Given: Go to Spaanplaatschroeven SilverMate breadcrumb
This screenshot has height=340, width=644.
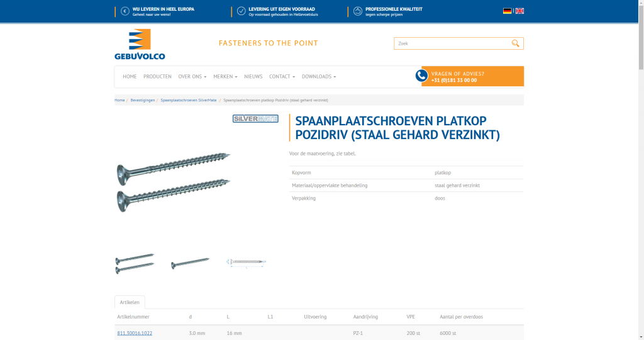Looking at the screenshot, I should click(x=189, y=100).
